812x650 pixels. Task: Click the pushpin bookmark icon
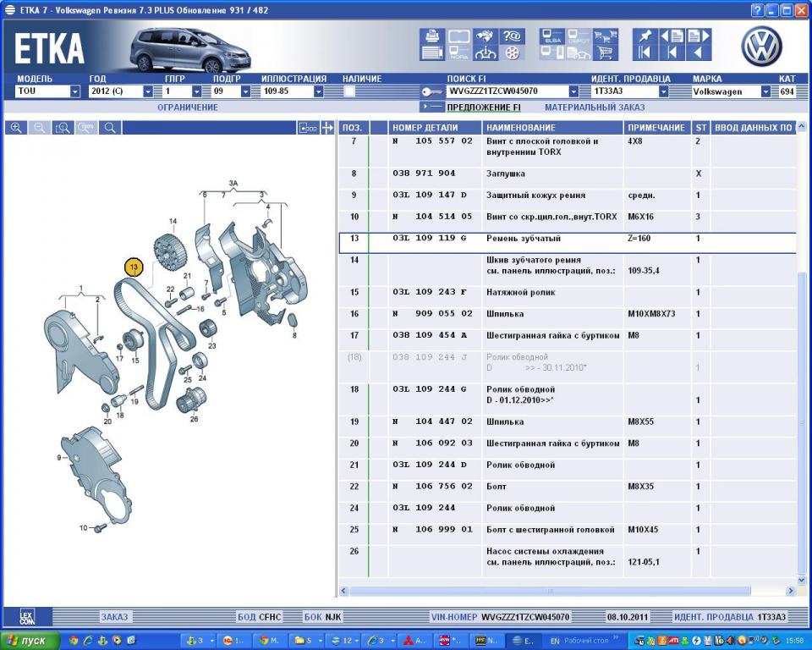pos(645,36)
